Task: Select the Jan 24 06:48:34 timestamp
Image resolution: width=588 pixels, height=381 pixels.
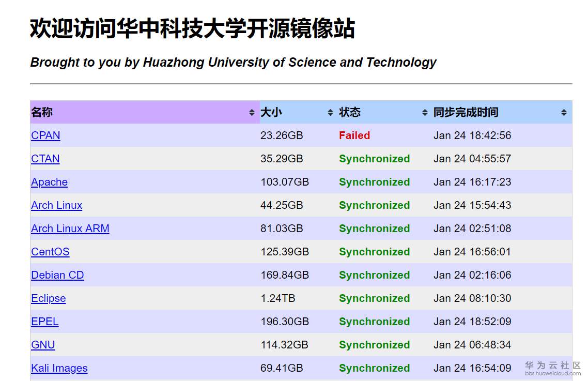Action: tap(472, 345)
